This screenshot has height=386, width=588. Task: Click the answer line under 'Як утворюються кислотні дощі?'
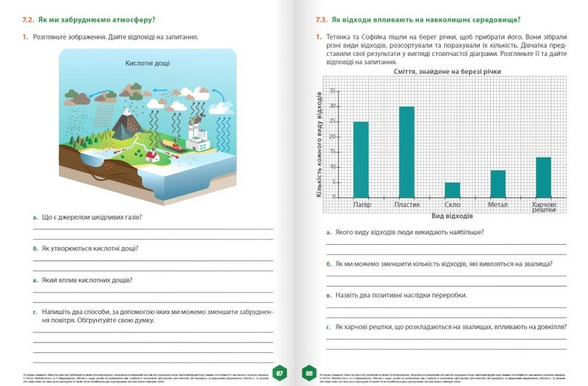[153, 260]
